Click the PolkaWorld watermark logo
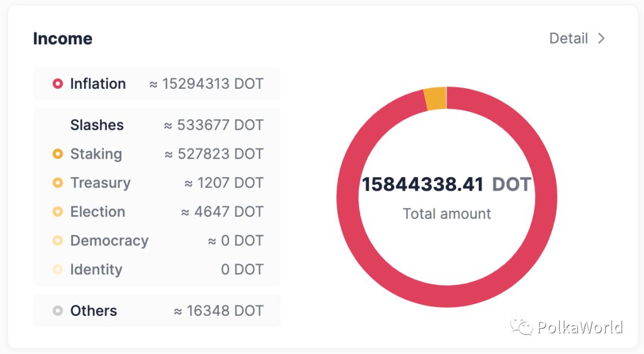644x354 pixels. (x=521, y=327)
